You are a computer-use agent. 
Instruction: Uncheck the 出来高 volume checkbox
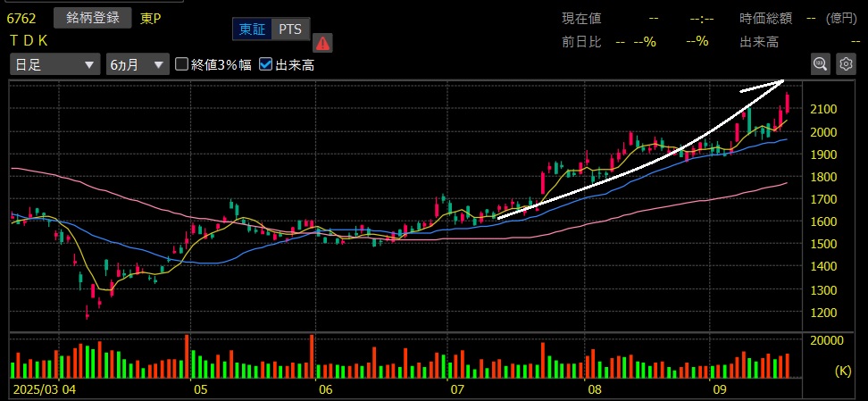click(x=266, y=64)
